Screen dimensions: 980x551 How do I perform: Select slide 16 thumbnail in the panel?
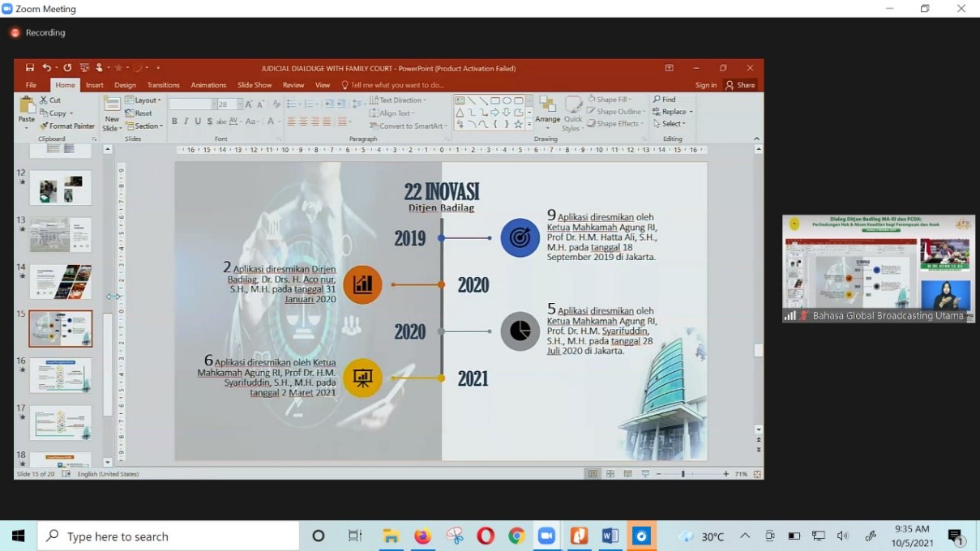click(61, 376)
